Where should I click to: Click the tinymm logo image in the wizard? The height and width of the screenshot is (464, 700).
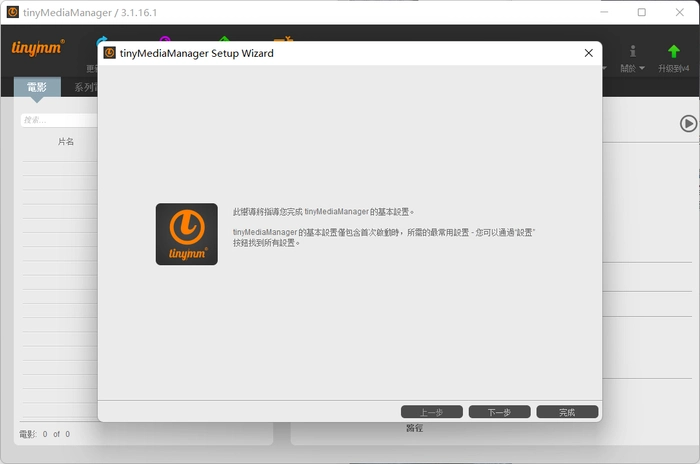(x=187, y=234)
